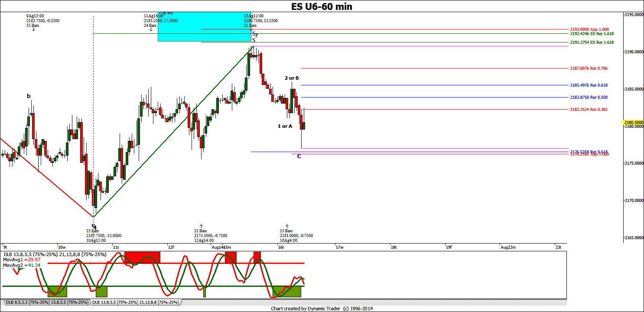644x312 pixels.
Task: Click the 2175.0000 price axis label
Action: [634, 163]
